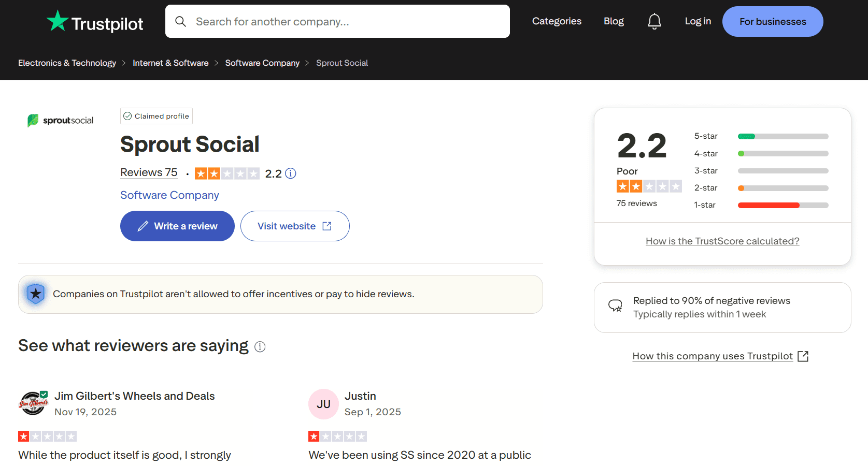Screen dimensions: 868x466
Task: Go to the Blog section
Action: click(614, 21)
